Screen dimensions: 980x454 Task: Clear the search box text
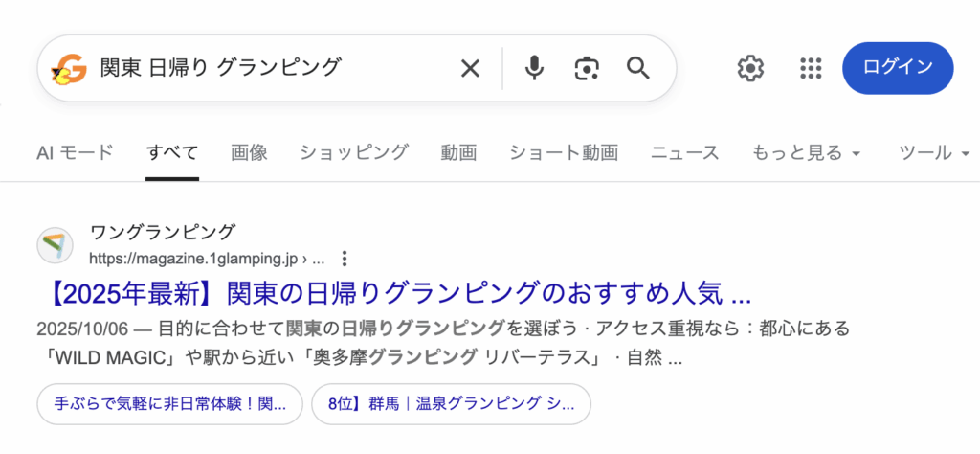click(470, 68)
